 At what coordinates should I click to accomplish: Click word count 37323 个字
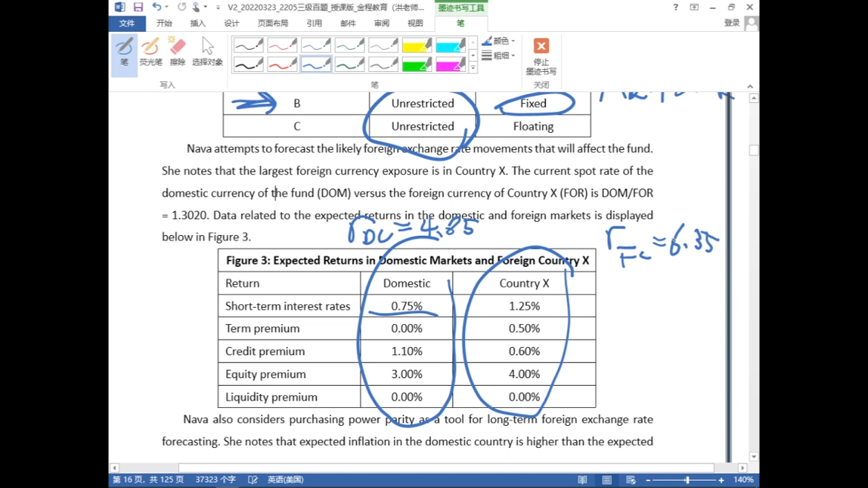(215, 480)
